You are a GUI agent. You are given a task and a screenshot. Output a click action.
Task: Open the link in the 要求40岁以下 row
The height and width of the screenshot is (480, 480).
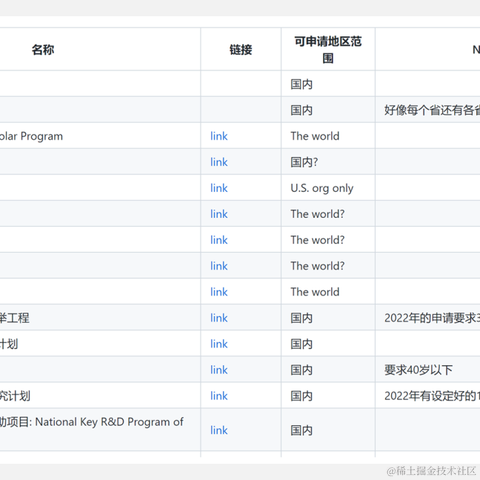click(219, 370)
